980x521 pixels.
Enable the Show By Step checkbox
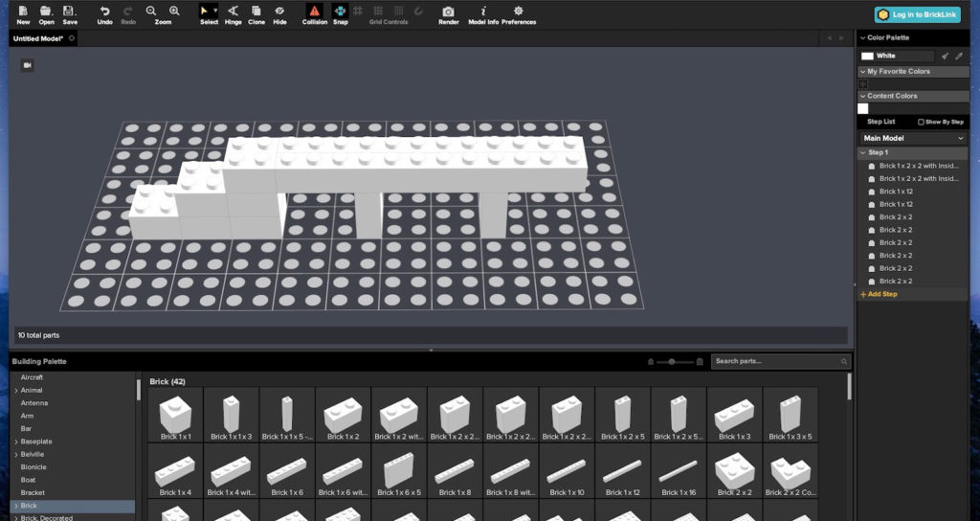pos(921,122)
